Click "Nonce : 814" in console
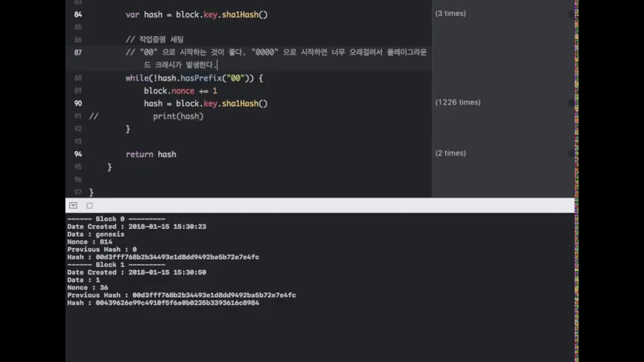Viewport: 644px width, 362px height. coord(90,242)
